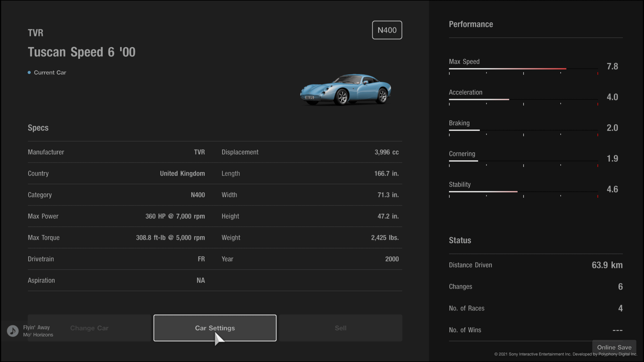Click the '4.6' stability rating
644x362 pixels.
[x=612, y=189]
